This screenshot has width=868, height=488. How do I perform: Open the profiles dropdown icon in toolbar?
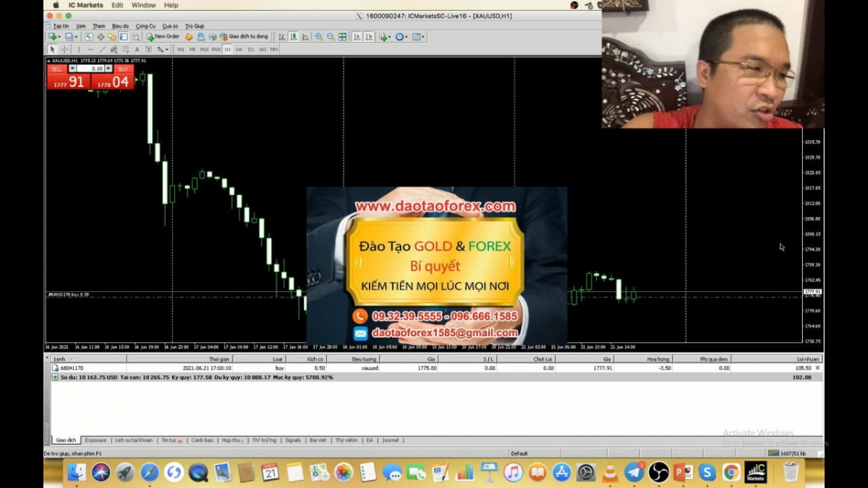(x=71, y=36)
